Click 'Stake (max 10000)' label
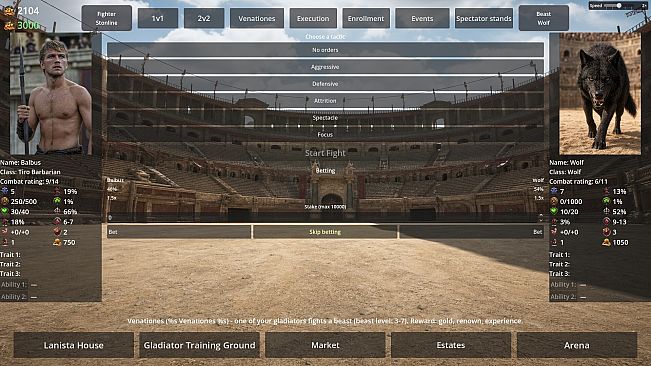 tap(325, 207)
